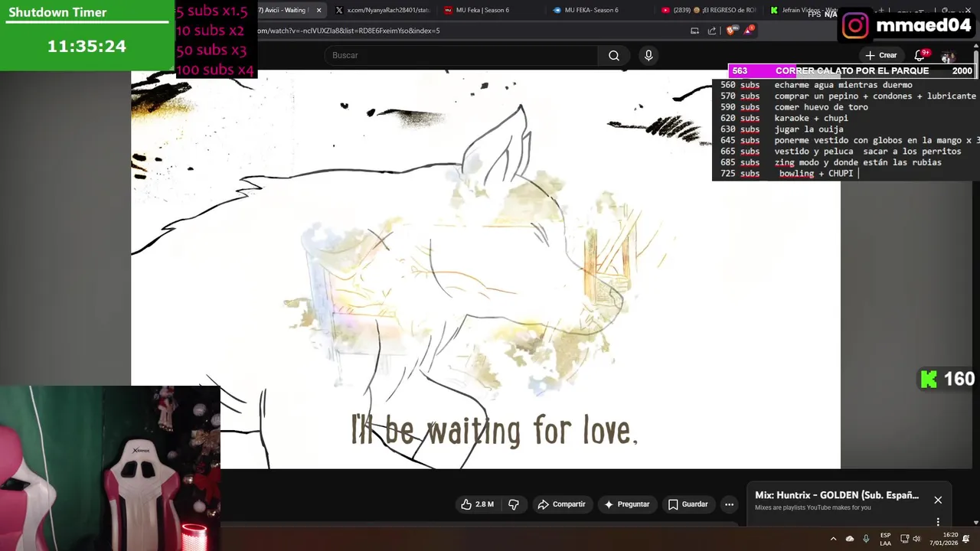Switch to EL REGRESO de RO tab
Screen dimensions: 980x551
pos(708,10)
